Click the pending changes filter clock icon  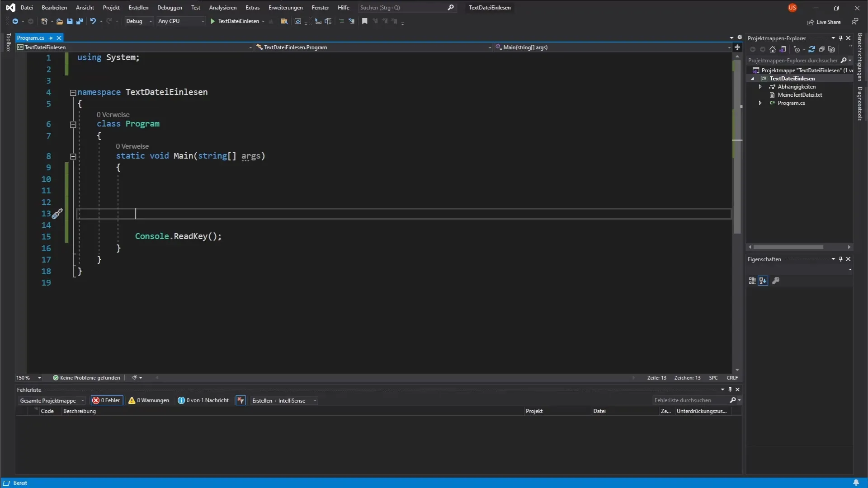pos(797,49)
